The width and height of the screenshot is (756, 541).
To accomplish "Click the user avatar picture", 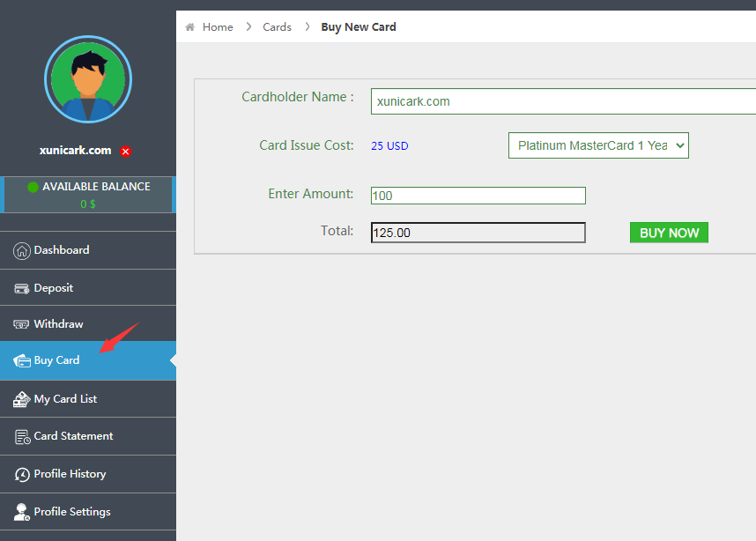I will pyautogui.click(x=87, y=80).
